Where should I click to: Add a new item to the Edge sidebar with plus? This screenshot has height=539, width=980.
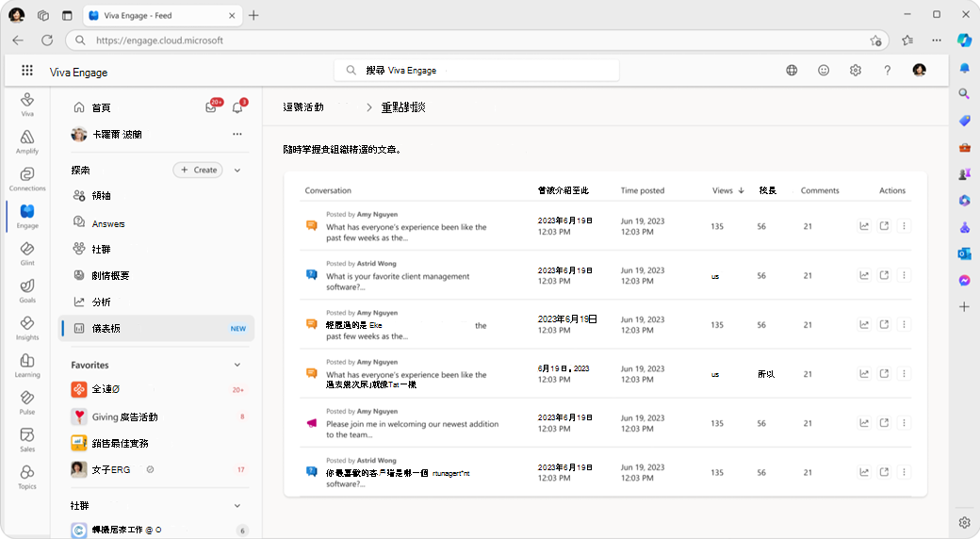(x=964, y=306)
